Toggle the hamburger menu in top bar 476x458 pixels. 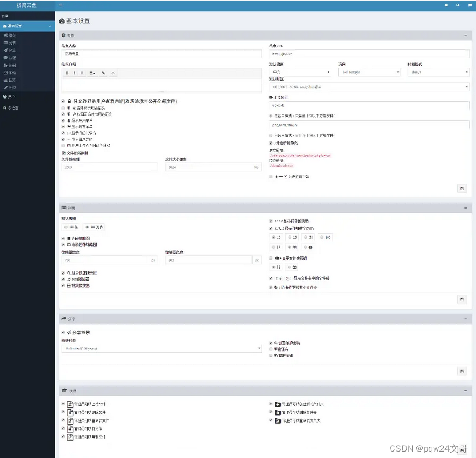60,5
